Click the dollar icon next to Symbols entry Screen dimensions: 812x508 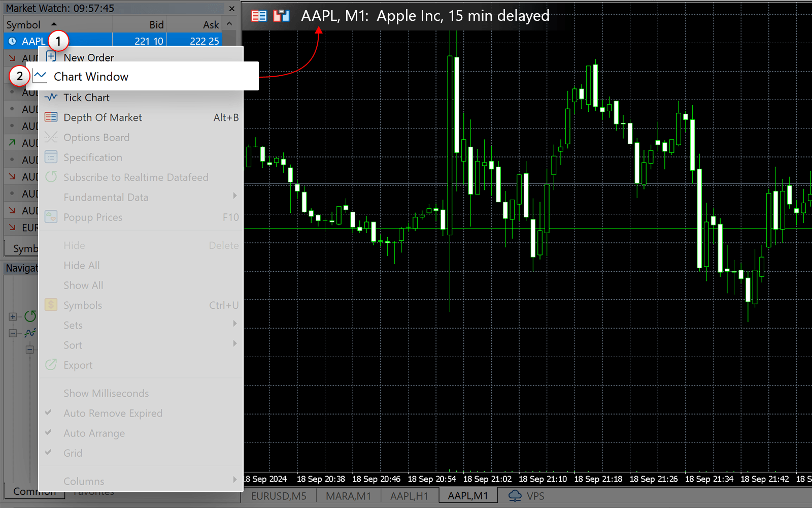[51, 305]
